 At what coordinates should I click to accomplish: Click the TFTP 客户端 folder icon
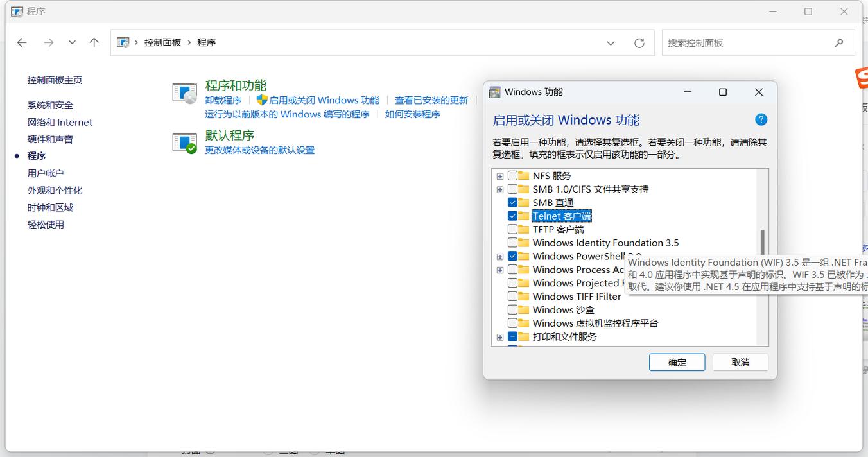[523, 229]
